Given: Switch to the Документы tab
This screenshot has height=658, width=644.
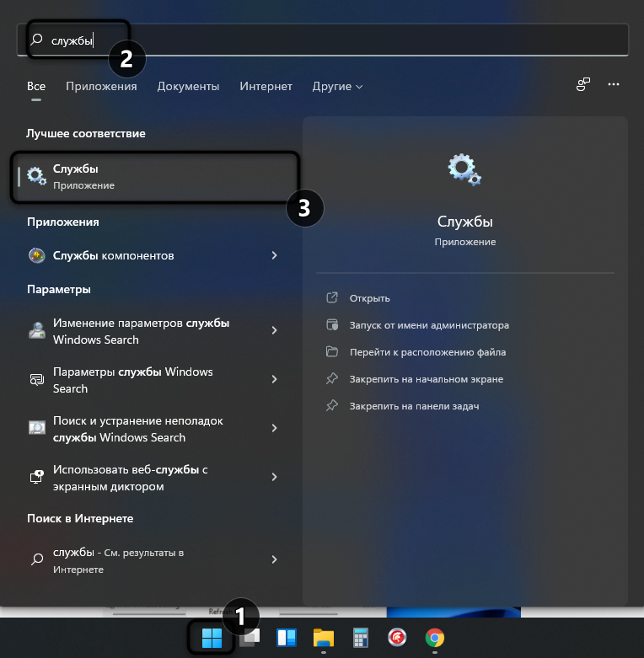Looking at the screenshot, I should pyautogui.click(x=188, y=86).
